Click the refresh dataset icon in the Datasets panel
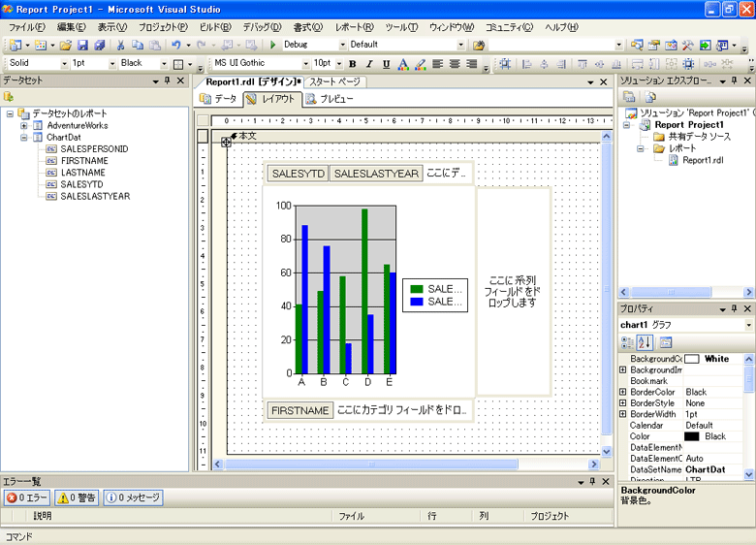Image resolution: width=756 pixels, height=545 pixels. tap(8, 96)
